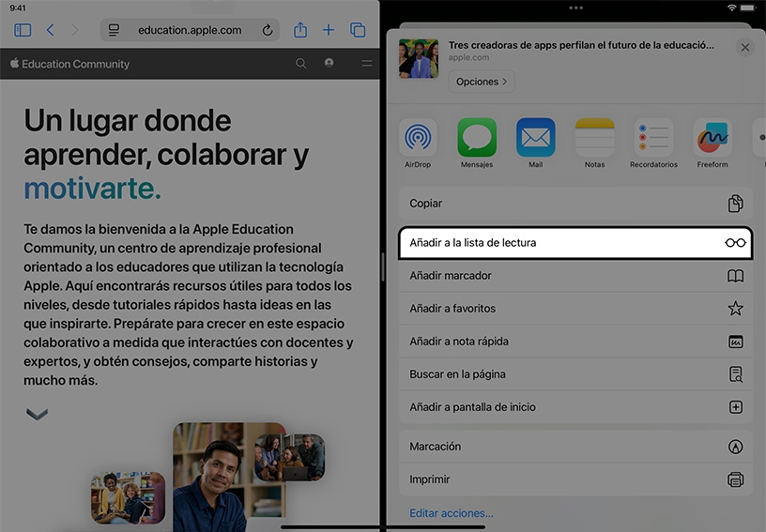Viewport: 766px width, 532px height.
Task: Select Imprimir
Action: click(x=575, y=479)
